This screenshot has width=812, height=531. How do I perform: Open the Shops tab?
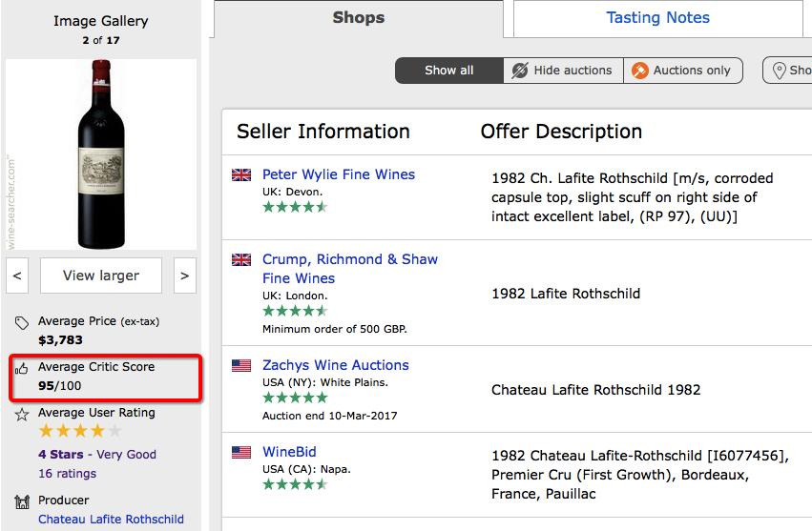358,18
